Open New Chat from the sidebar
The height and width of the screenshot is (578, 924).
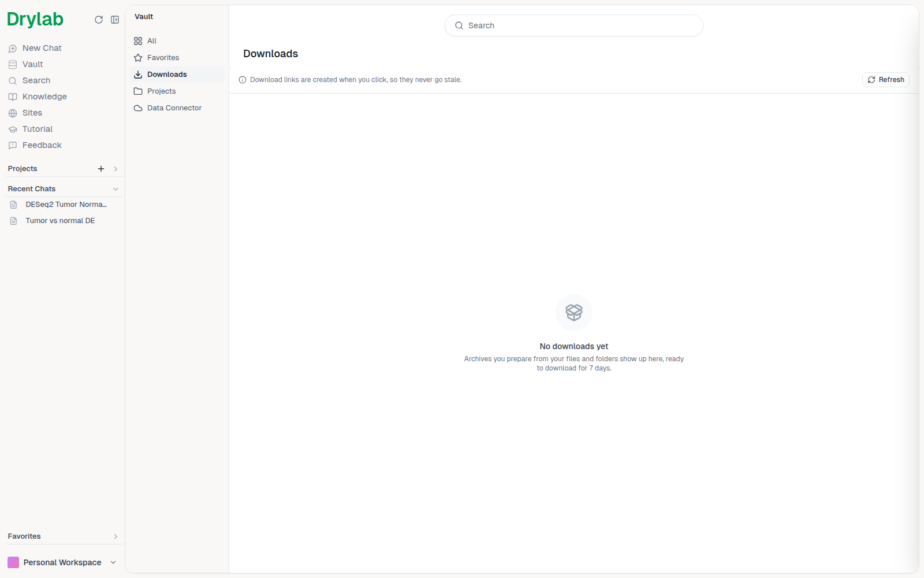[x=42, y=48]
